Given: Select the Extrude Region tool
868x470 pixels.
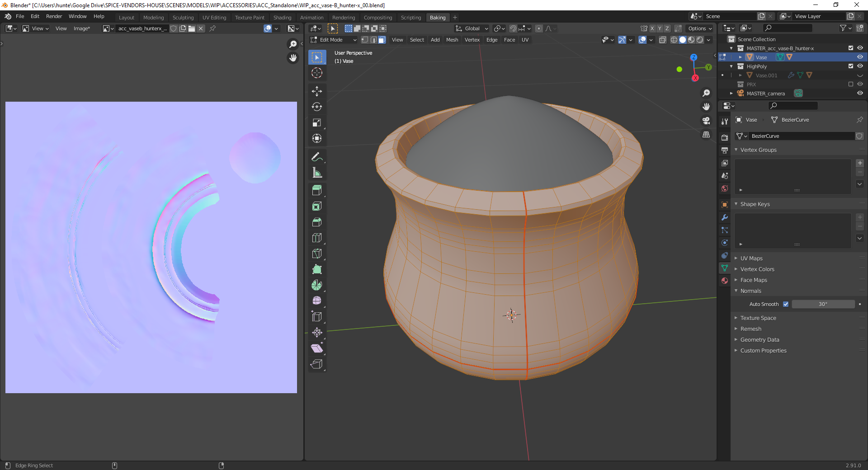Looking at the screenshot, I should click(316, 190).
